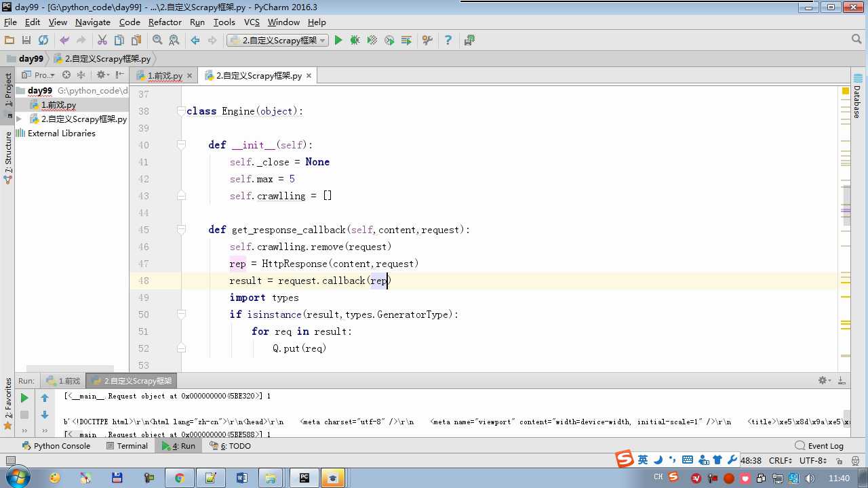Open the Refactor menu
868x488 pixels.
click(x=165, y=22)
